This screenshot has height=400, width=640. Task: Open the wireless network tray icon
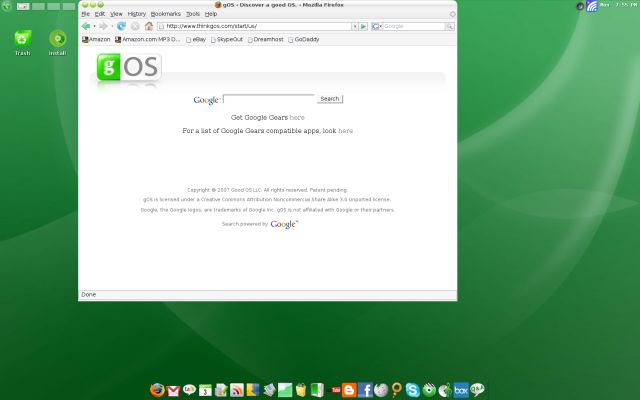tap(591, 6)
